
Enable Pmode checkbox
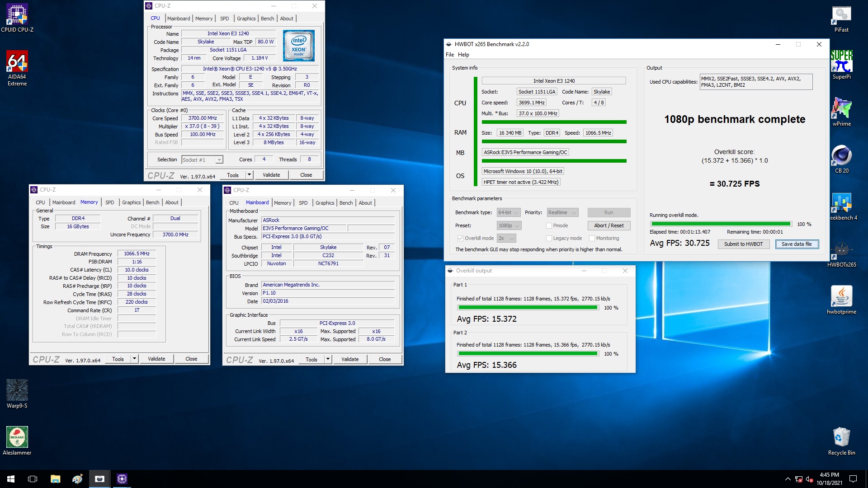pos(549,225)
